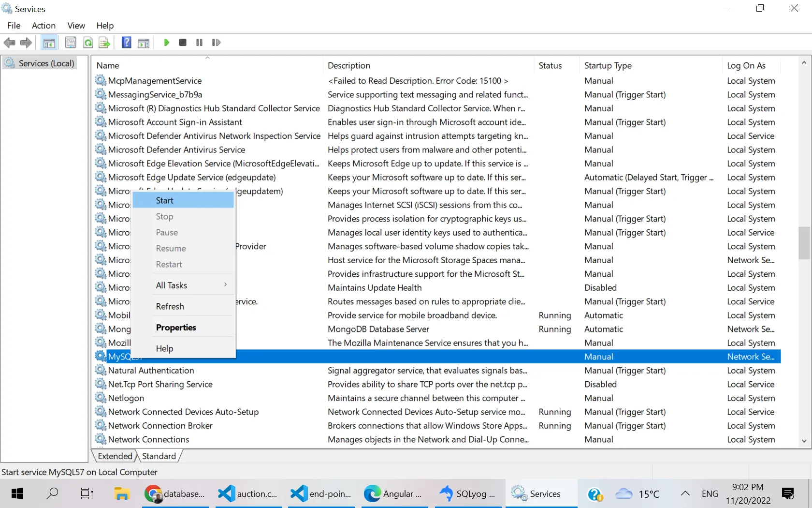Open the File menu
Image resolution: width=812 pixels, height=508 pixels.
(x=14, y=26)
